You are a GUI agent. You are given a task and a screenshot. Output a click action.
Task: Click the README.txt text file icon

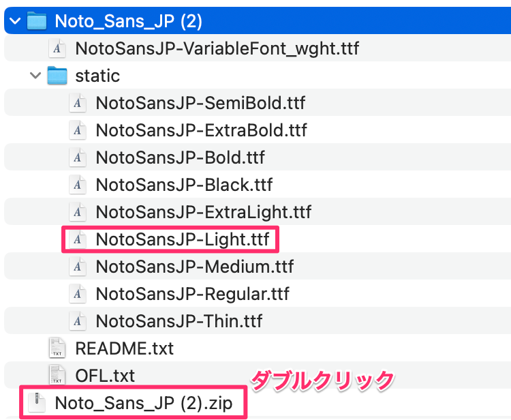click(57, 348)
